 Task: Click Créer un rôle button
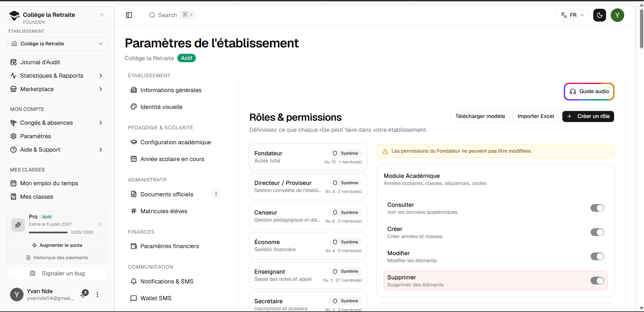[x=588, y=116]
